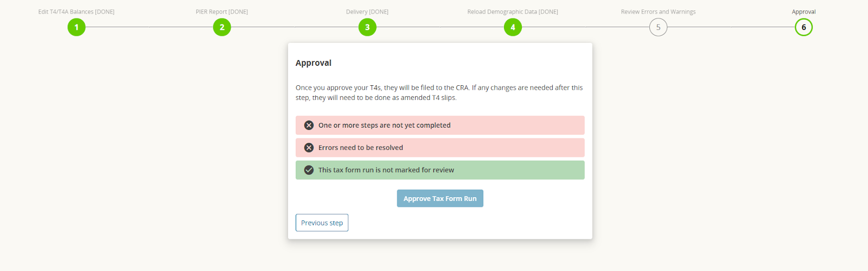This screenshot has height=271, width=868.
Task: Click 'This tax form run is not marked for review'
Action: pos(386,170)
